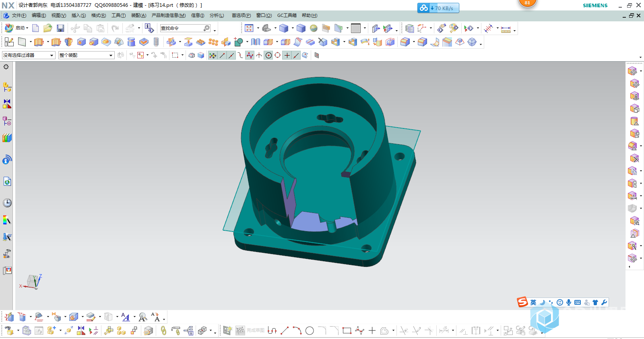644x339 pixels.
Task: Toggle the Point on Curve snap option
Action: (x=296, y=55)
